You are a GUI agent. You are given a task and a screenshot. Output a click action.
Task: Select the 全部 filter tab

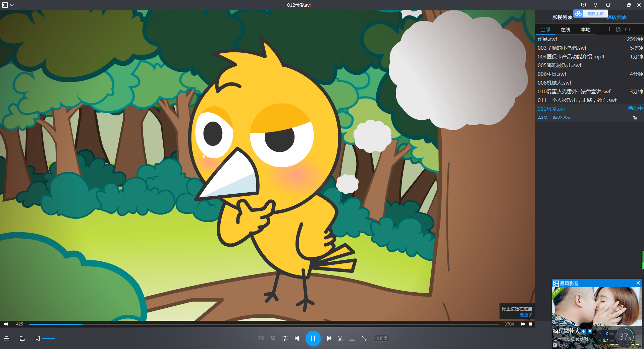(x=545, y=30)
